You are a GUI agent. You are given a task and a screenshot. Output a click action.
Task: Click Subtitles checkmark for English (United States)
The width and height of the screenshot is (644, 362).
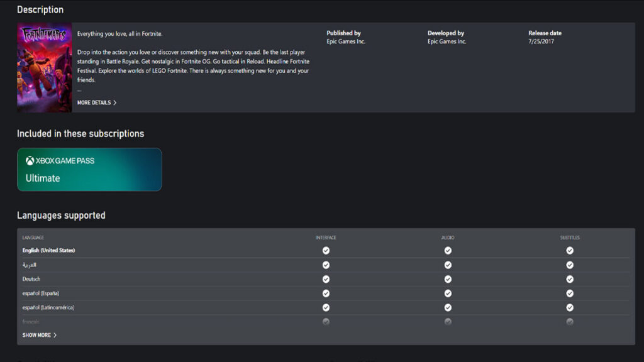coord(570,250)
